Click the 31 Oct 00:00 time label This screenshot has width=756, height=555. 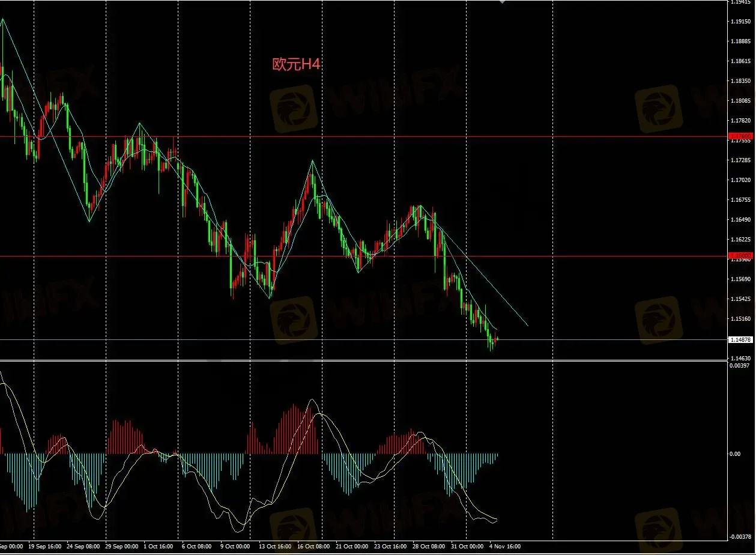coord(466,547)
